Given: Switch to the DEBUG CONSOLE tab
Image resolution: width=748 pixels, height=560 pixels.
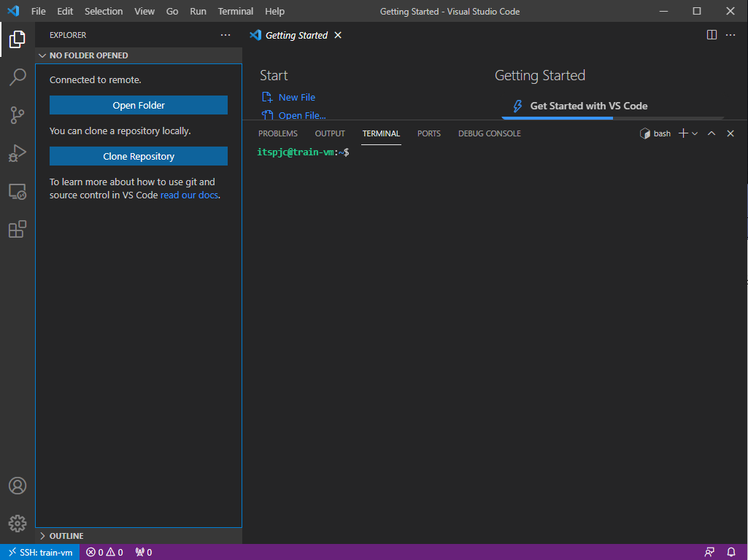Looking at the screenshot, I should click(x=490, y=133).
